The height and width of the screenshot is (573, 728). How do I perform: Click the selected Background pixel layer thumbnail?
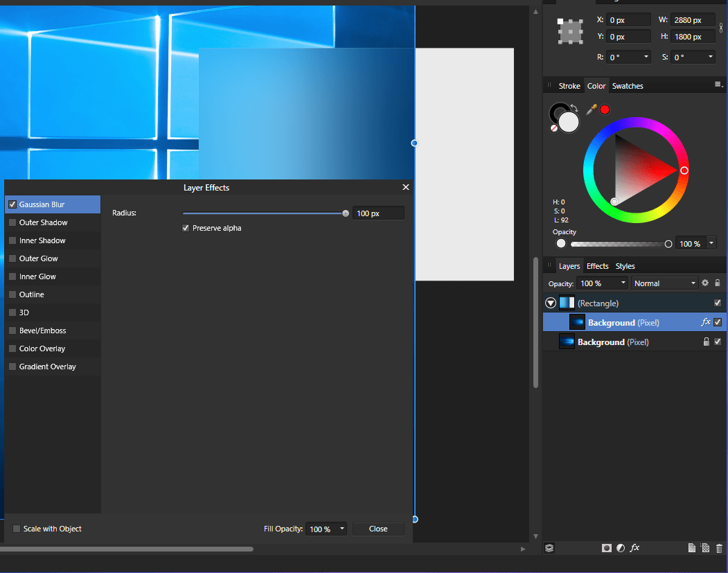tap(577, 322)
